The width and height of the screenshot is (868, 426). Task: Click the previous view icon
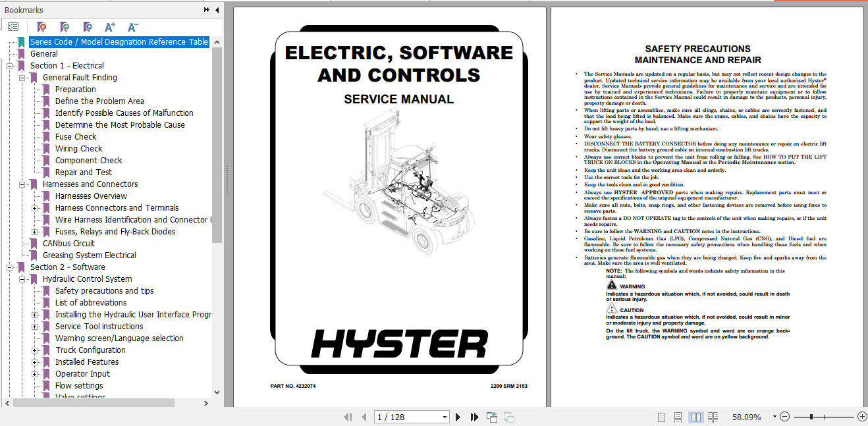[x=492, y=417]
